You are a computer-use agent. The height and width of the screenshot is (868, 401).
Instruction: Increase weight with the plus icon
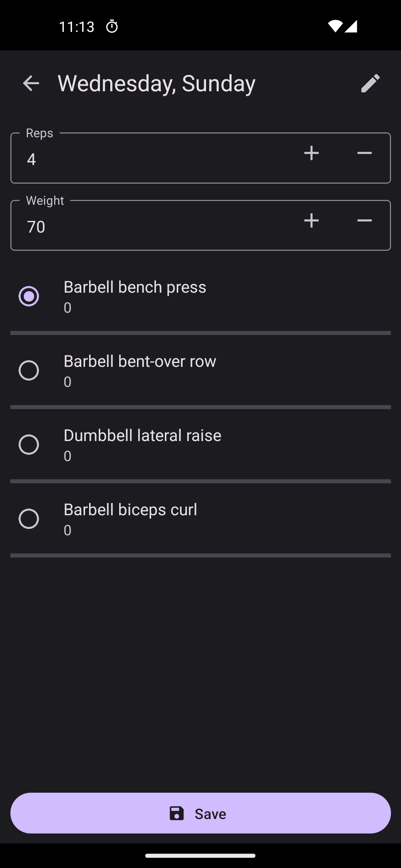coord(311,221)
